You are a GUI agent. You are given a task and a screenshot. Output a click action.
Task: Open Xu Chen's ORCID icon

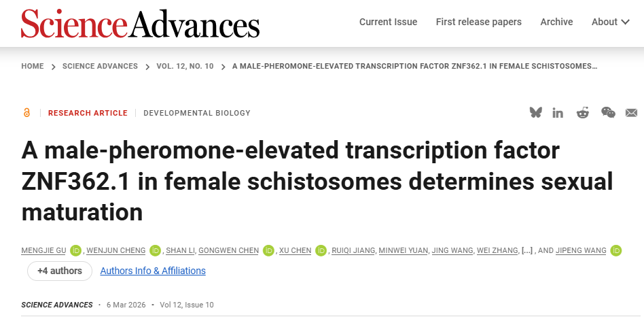point(321,250)
